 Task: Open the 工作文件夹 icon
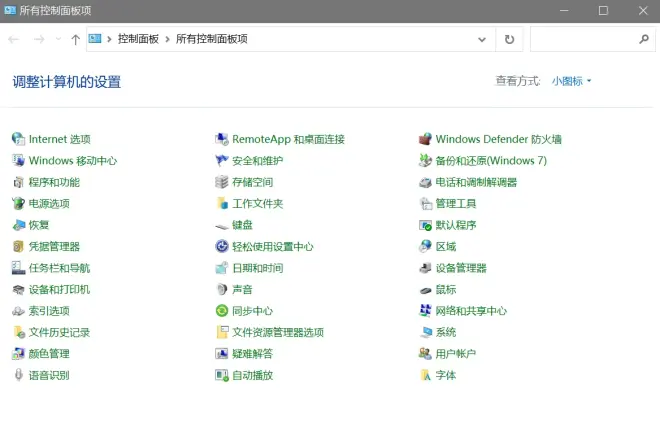(222, 203)
